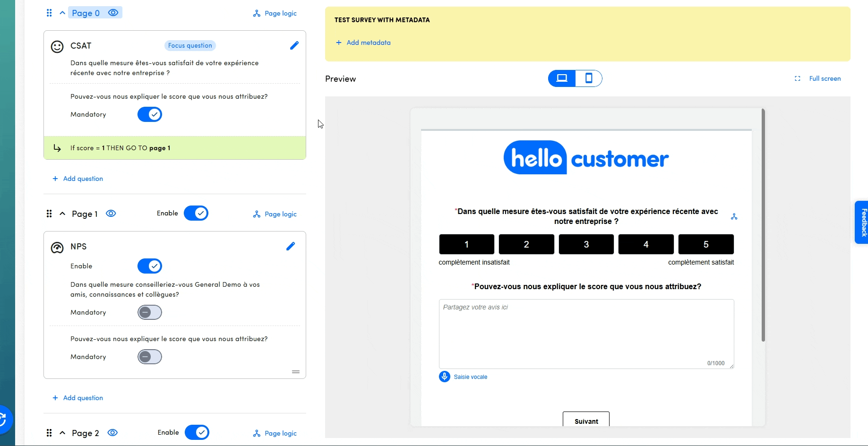Image resolution: width=868 pixels, height=446 pixels.
Task: Click the logic icon beside preview question
Action: (x=734, y=216)
